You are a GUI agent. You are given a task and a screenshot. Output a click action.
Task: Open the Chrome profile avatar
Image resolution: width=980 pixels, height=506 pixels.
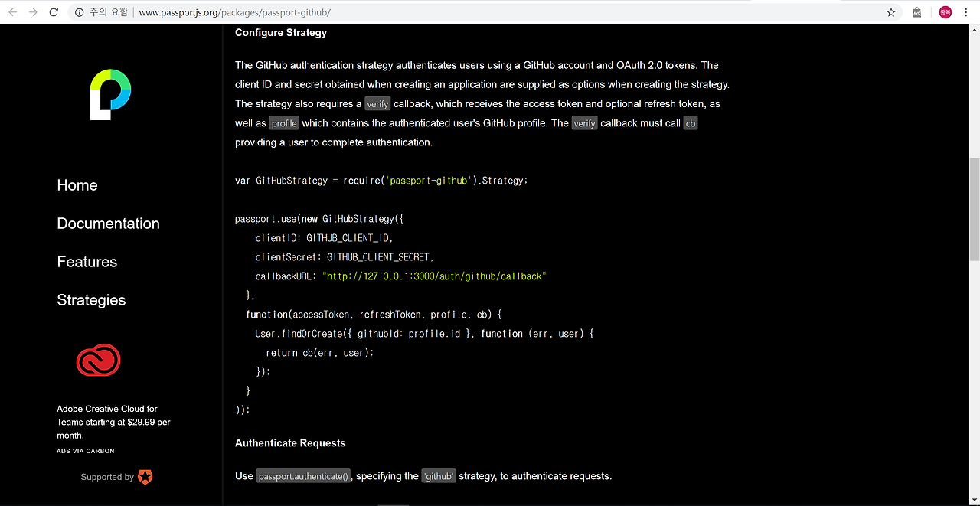pyautogui.click(x=945, y=12)
